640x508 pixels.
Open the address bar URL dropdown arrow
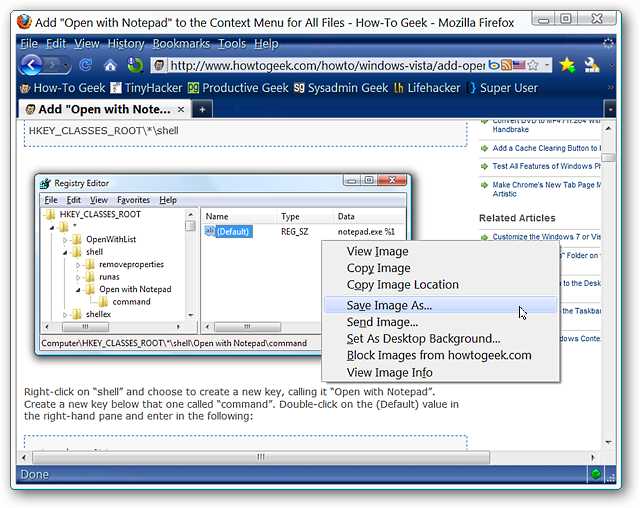pyautogui.click(x=546, y=65)
